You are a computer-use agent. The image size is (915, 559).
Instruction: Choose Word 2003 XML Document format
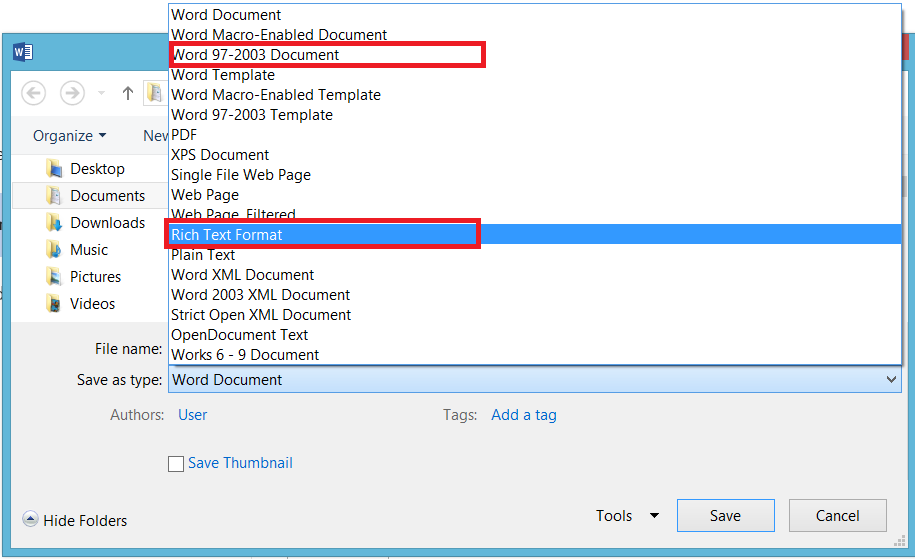(x=535, y=295)
